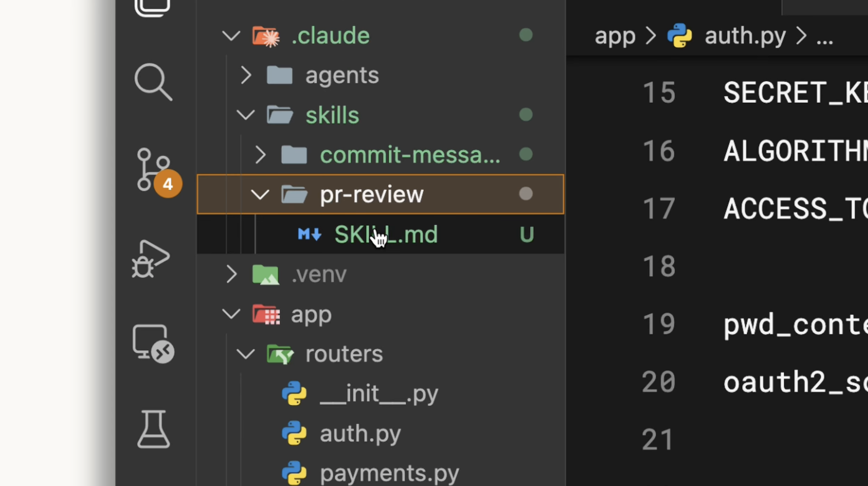Collapse the pr-review folder
This screenshot has width=868, height=486.
tap(260, 194)
